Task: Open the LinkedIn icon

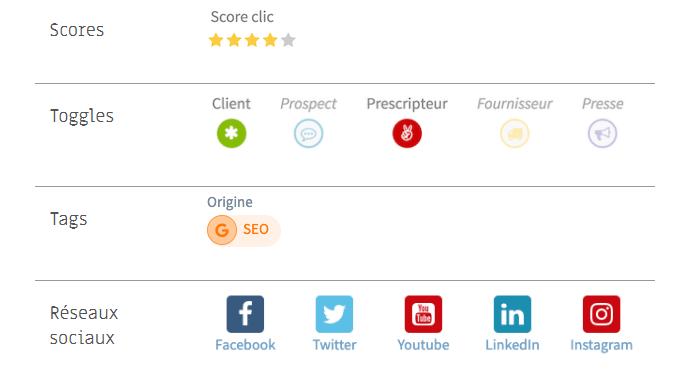Action: pos(512,314)
